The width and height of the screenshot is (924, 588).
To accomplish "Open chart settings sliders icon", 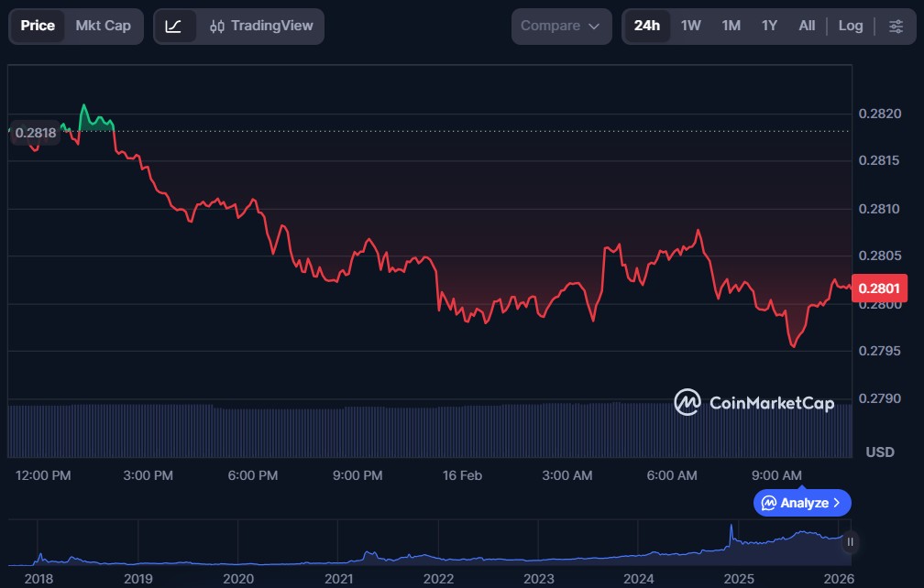I will pyautogui.click(x=896, y=26).
